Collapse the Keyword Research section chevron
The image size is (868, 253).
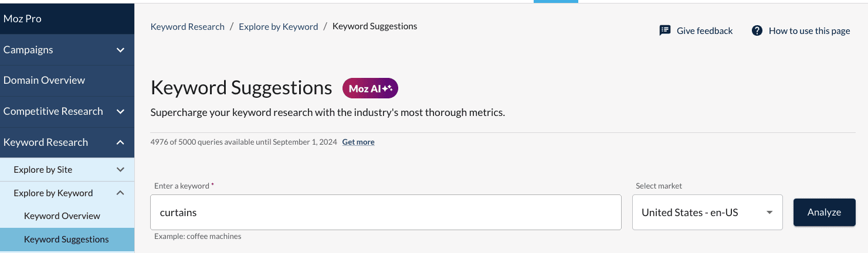coord(120,142)
